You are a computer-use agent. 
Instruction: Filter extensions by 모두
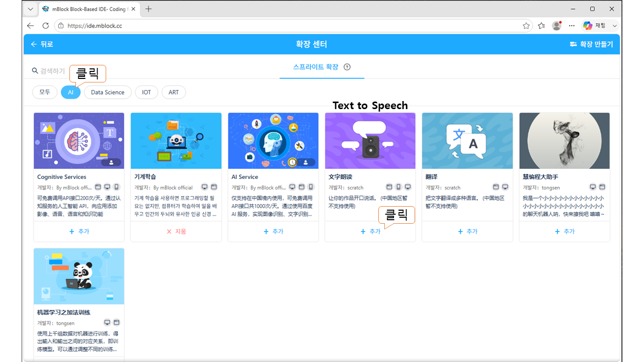pos(45,92)
